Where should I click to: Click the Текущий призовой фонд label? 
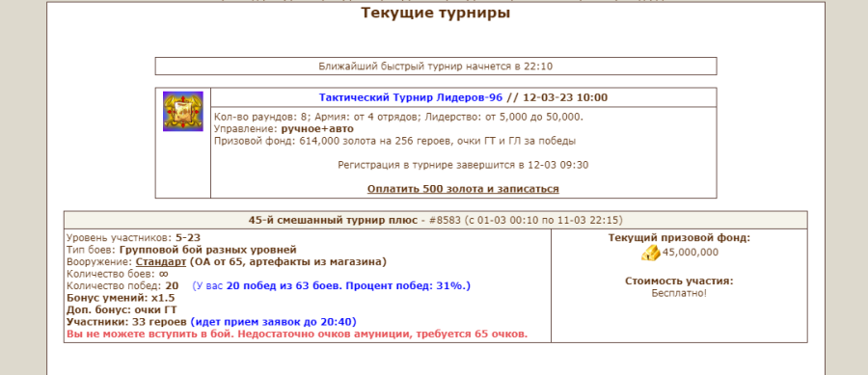(x=679, y=238)
